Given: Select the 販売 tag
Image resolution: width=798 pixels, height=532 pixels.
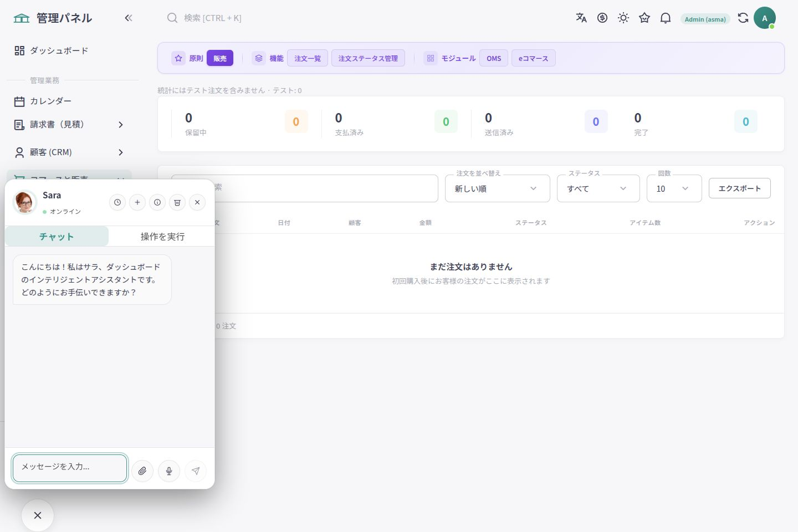Looking at the screenshot, I should (220, 58).
